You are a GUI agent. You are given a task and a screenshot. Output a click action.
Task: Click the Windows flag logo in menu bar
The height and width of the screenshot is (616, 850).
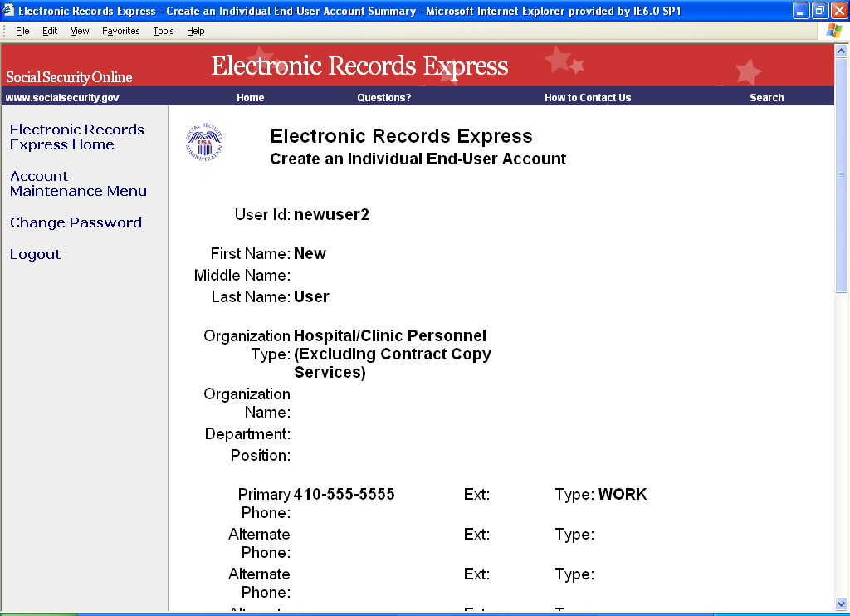click(x=833, y=31)
